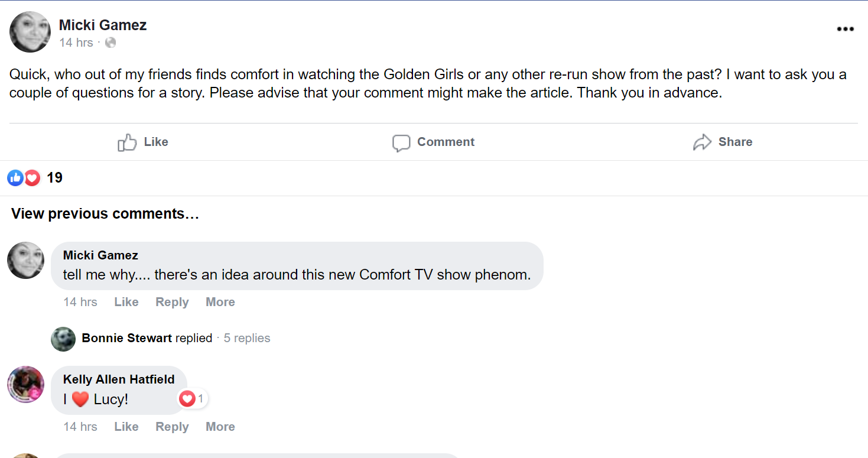
Task: Click the Comment speech bubble icon
Action: click(x=401, y=143)
